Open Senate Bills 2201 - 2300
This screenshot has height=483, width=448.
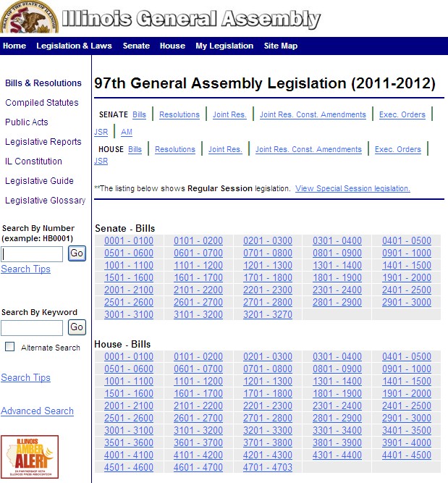point(268,290)
